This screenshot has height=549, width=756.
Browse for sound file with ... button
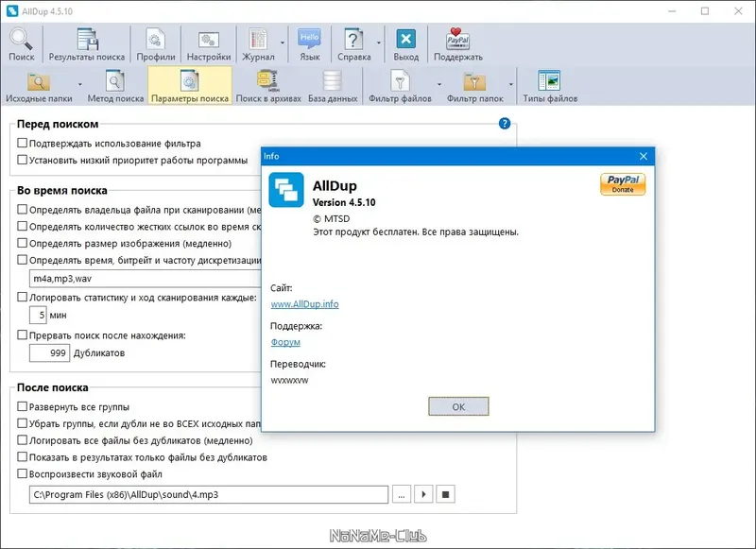(x=401, y=494)
